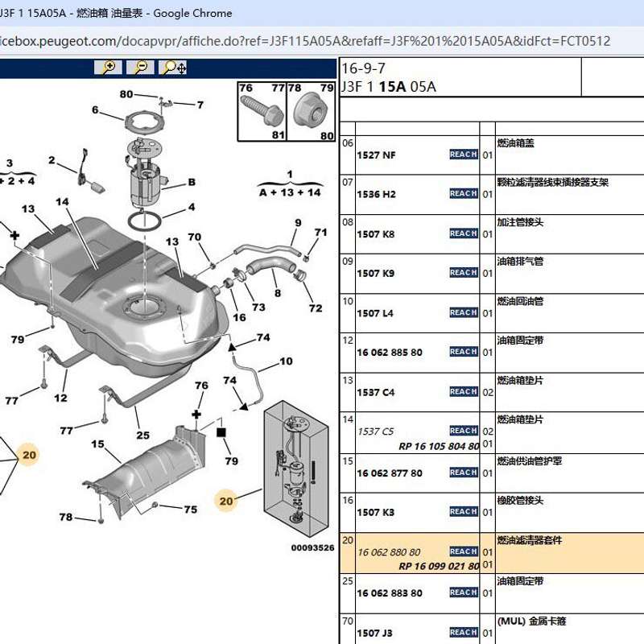Click the heading J3F 1 15A 05A

coord(389,87)
